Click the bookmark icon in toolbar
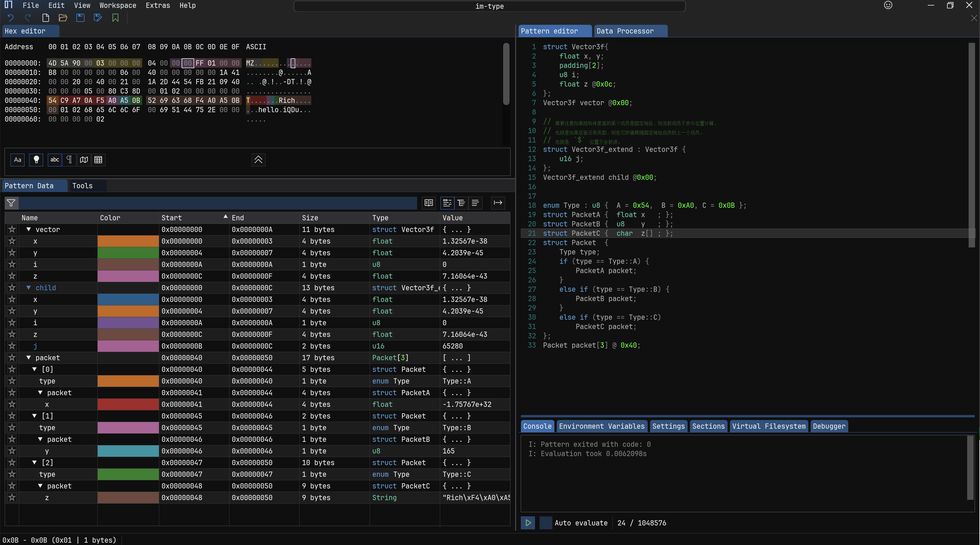Image resolution: width=980 pixels, height=545 pixels. click(x=115, y=18)
